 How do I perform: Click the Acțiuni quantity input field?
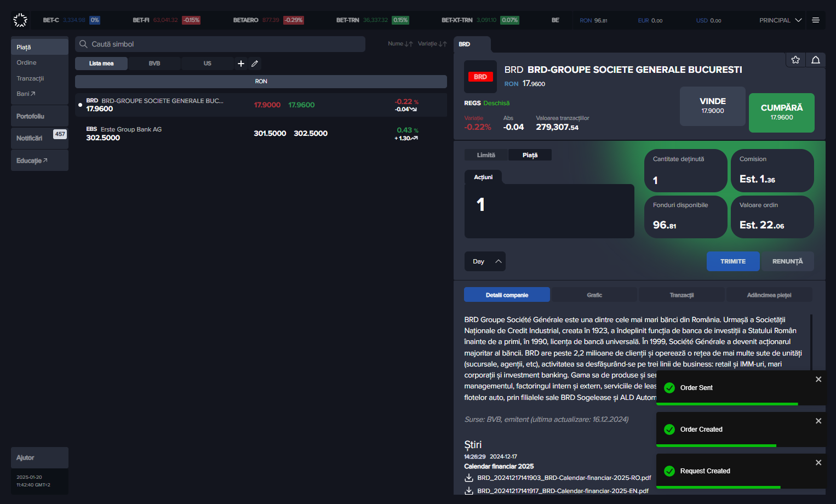[x=549, y=211]
